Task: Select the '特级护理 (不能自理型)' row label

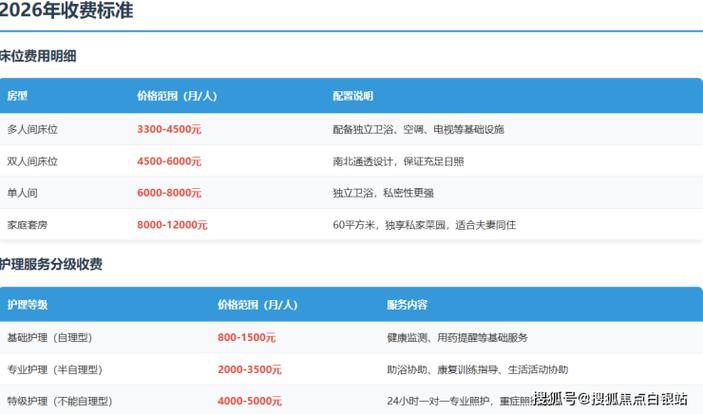Action: 60,401
